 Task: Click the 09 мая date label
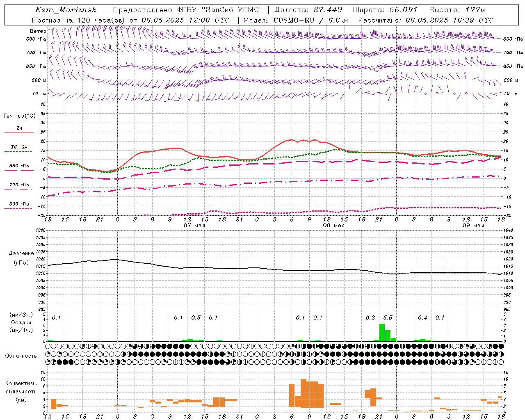[x=473, y=226]
